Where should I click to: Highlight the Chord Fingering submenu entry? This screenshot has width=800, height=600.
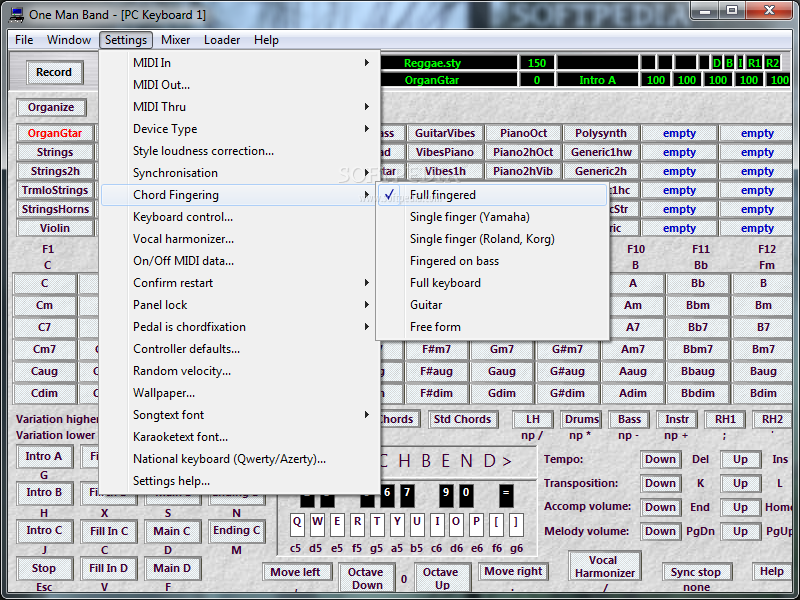pyautogui.click(x=240, y=195)
